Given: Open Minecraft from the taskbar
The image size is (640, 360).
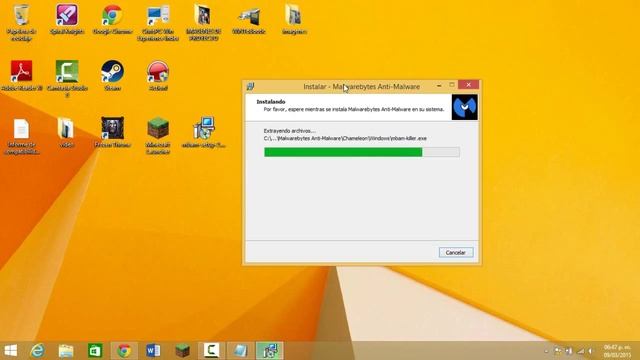Looking at the screenshot, I should click(x=182, y=351).
